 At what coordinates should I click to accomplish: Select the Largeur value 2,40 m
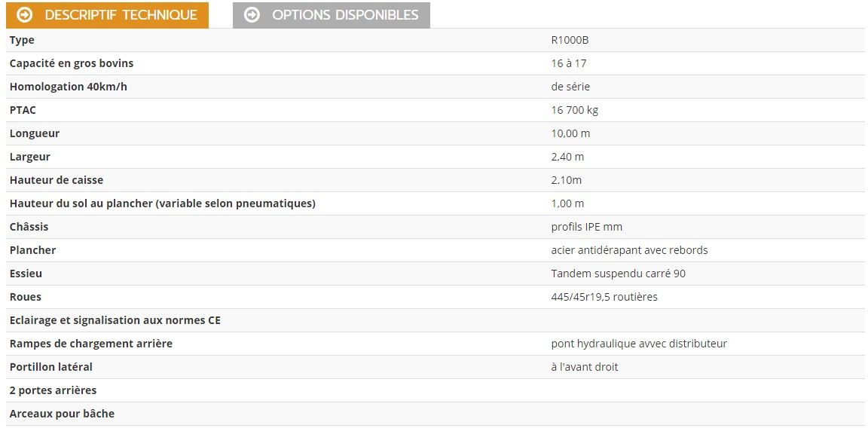(567, 157)
